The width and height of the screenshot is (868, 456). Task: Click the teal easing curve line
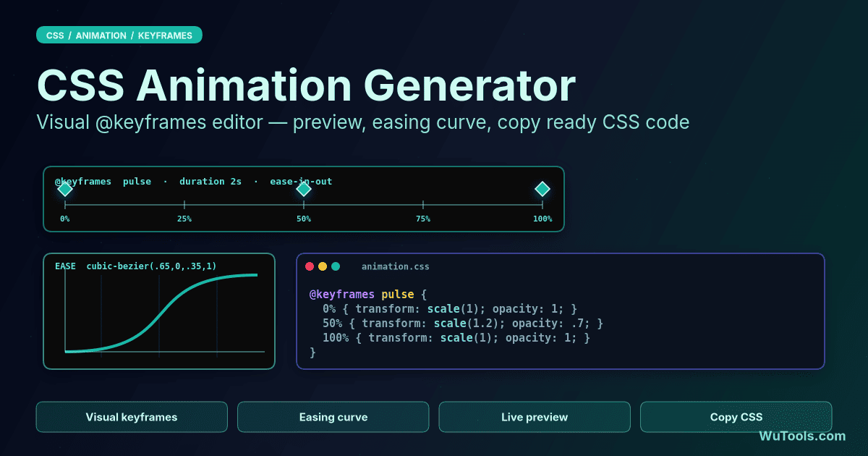161,313
